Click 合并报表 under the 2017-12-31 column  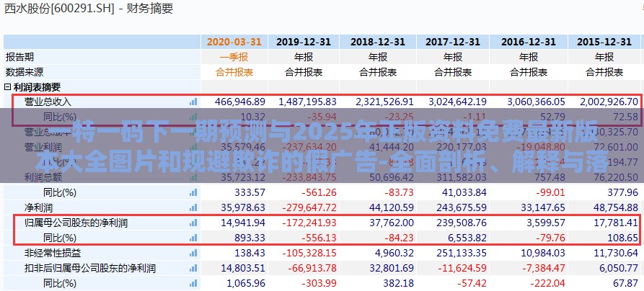(x=453, y=73)
